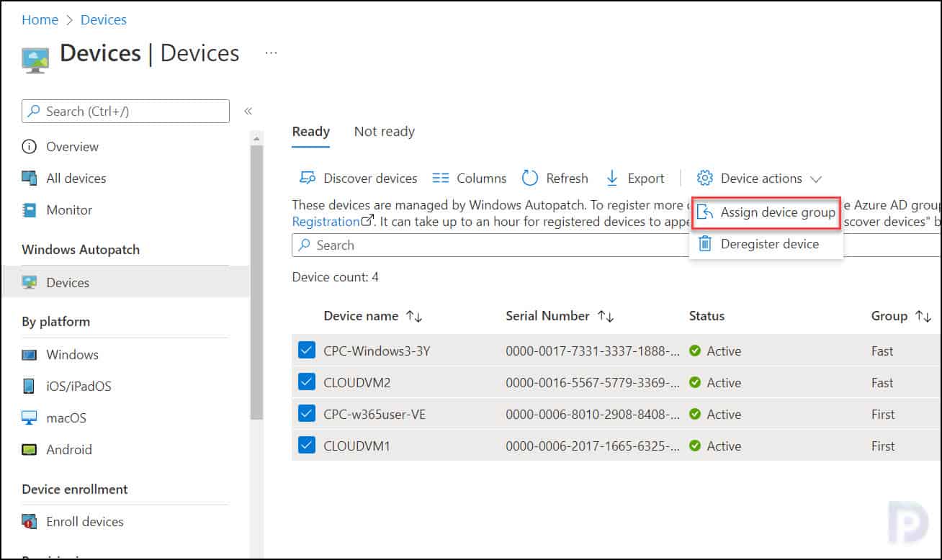The width and height of the screenshot is (942, 560).
Task: Open Devices breadcrumb link
Action: (x=104, y=20)
